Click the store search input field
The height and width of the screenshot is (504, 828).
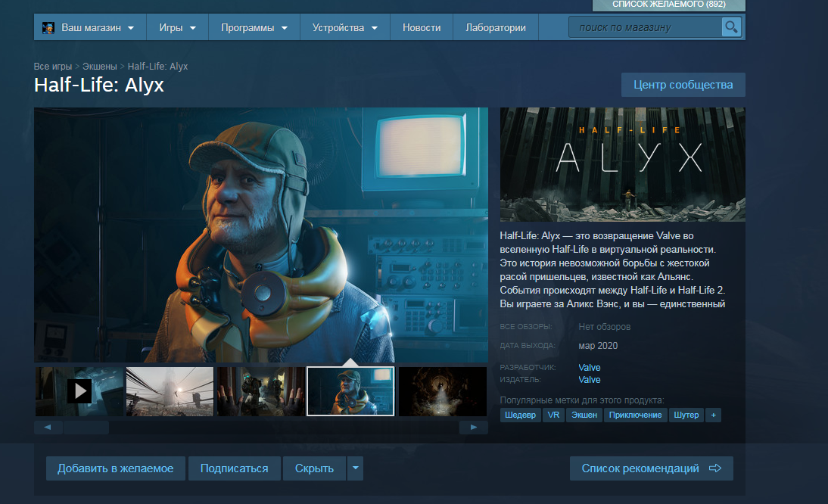pos(646,27)
